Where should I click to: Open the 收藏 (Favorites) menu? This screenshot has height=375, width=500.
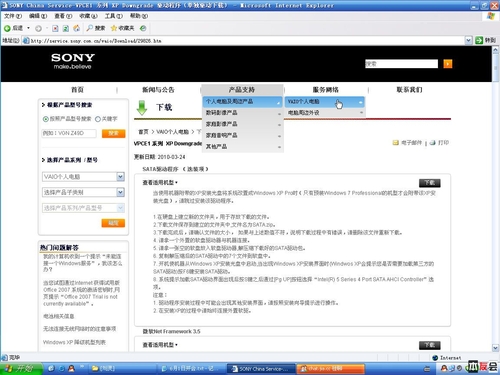click(88, 16)
